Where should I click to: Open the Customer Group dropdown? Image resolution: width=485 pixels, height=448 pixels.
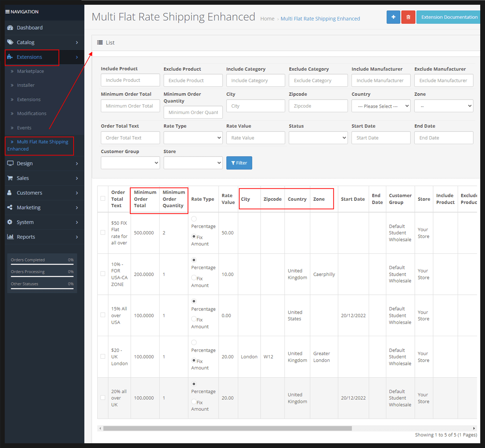(x=130, y=162)
